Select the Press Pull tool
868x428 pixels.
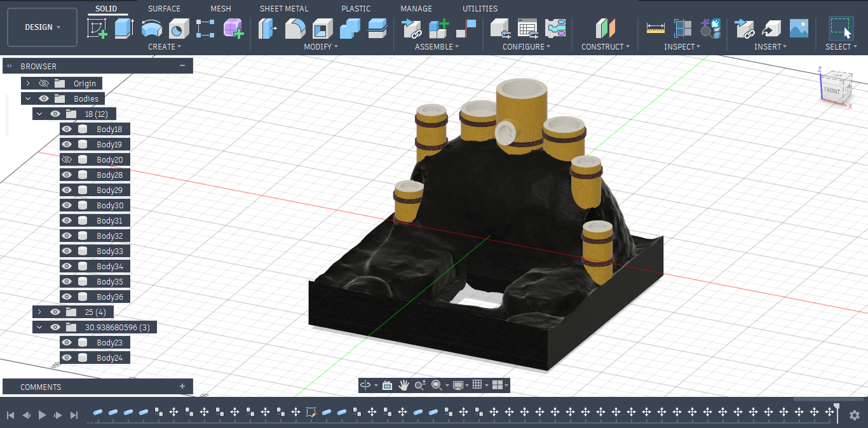point(268,29)
